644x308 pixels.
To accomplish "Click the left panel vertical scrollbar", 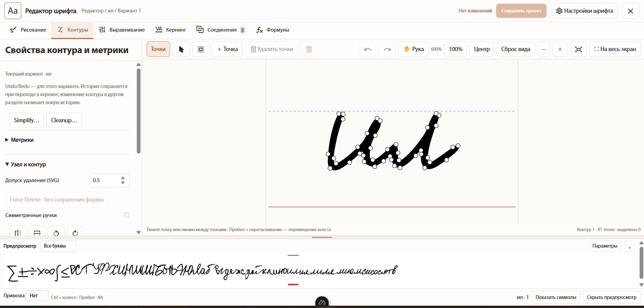I will pos(138,111).
